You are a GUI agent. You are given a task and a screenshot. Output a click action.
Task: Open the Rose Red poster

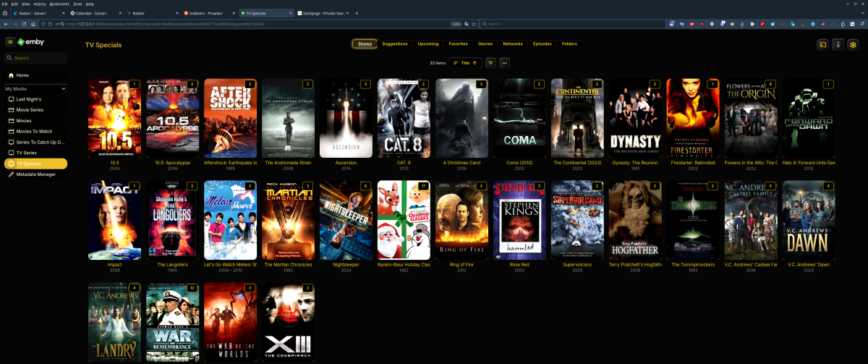pos(519,220)
